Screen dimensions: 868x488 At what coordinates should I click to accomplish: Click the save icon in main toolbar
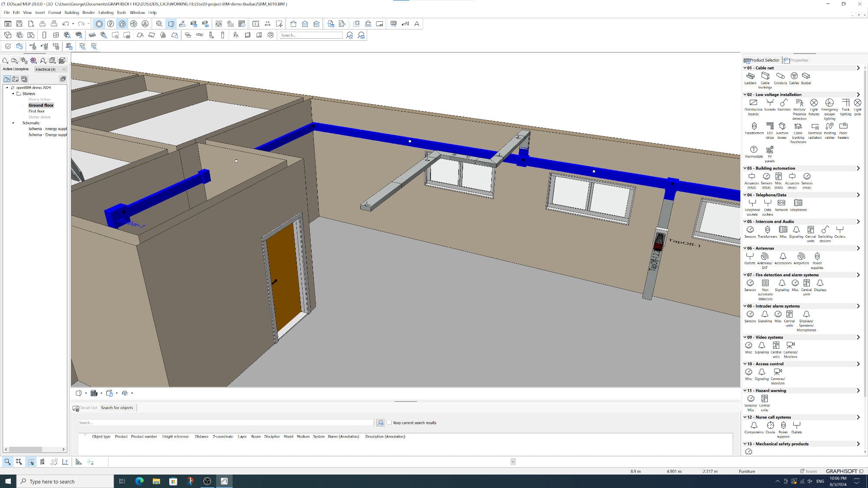[19, 24]
